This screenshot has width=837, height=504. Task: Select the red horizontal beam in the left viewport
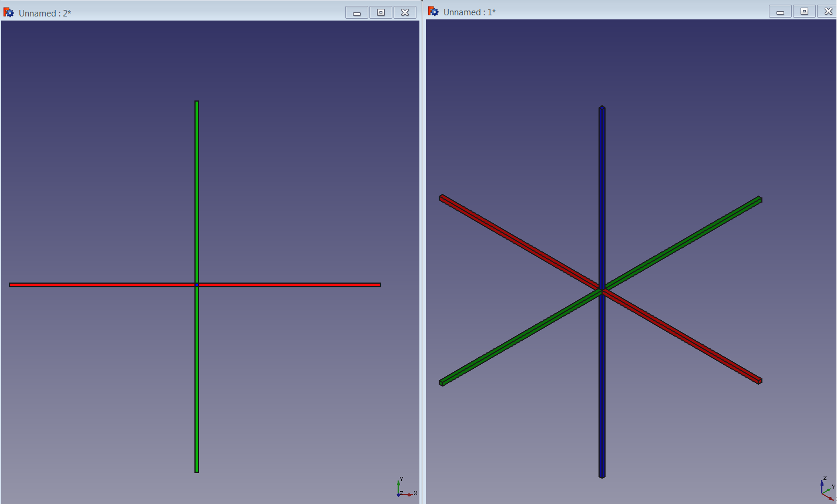(x=117, y=284)
